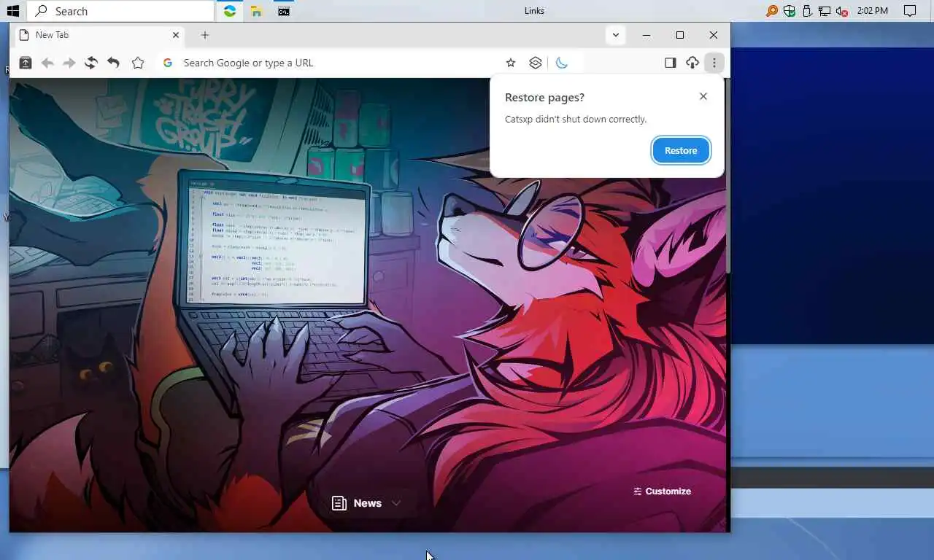Reload the page using the refresh icon
Viewport: 934px width, 560px height.
pos(90,63)
